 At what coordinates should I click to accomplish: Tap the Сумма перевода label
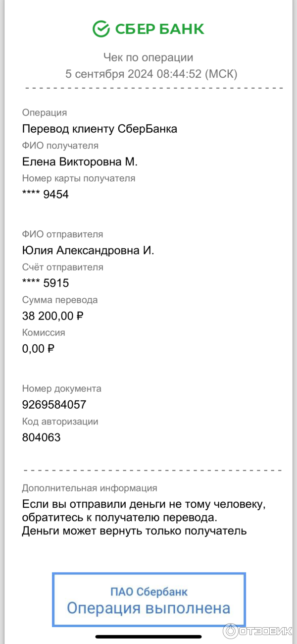60,300
